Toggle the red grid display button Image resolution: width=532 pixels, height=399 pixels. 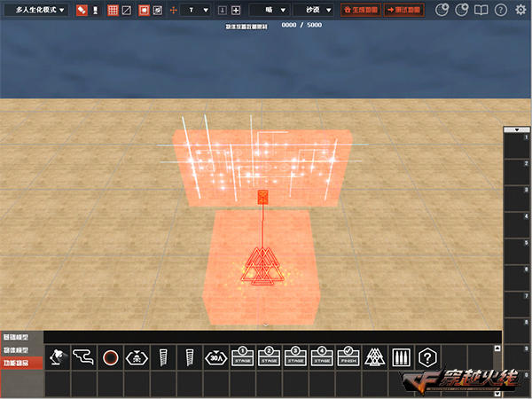pos(113,10)
